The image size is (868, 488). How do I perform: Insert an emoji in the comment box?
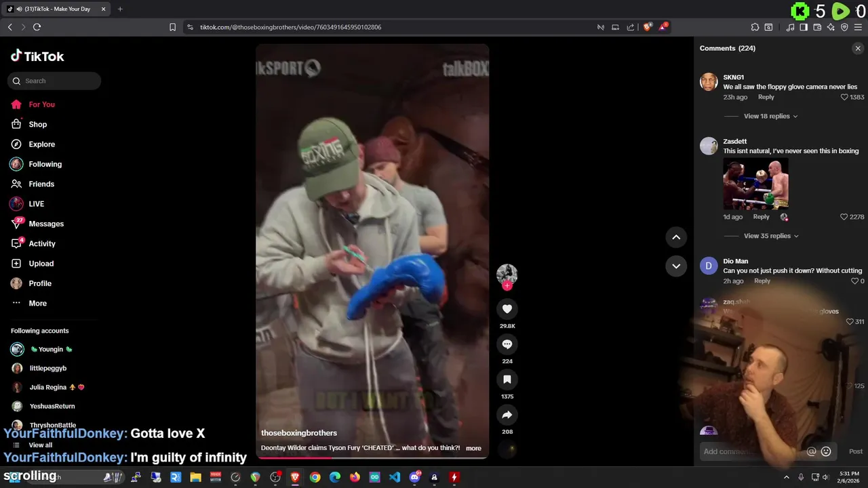tap(826, 451)
